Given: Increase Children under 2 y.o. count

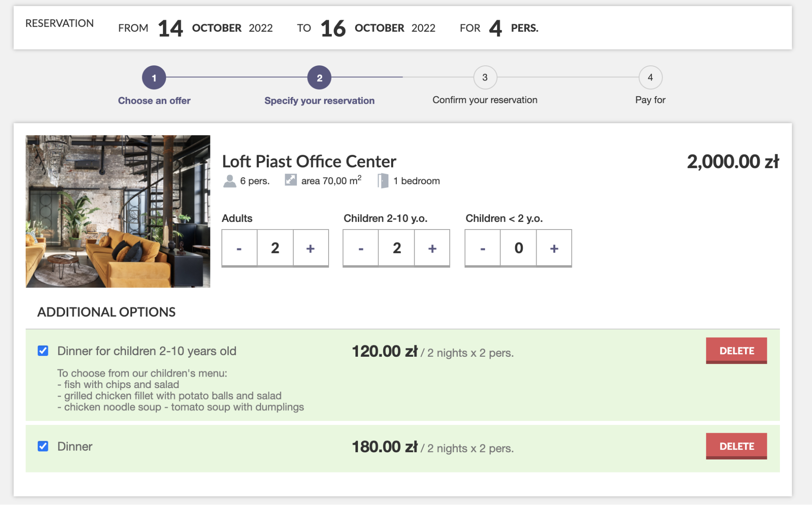Looking at the screenshot, I should click(x=554, y=248).
